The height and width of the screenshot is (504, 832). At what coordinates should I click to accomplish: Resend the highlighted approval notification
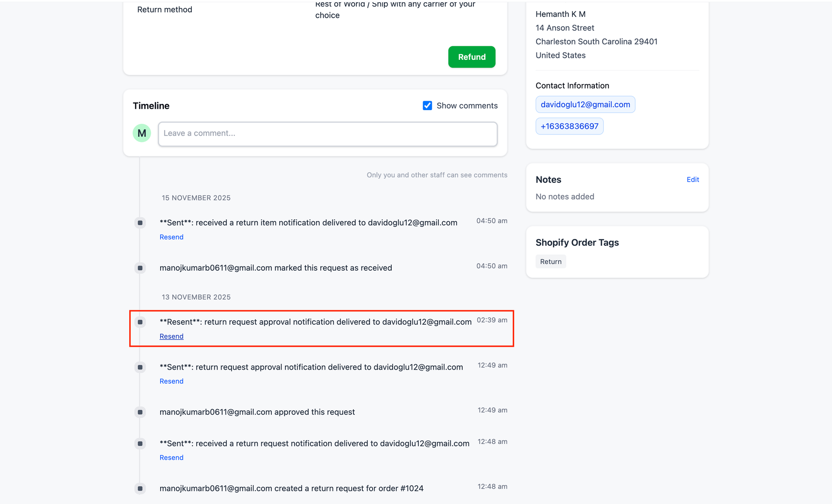pyautogui.click(x=171, y=336)
